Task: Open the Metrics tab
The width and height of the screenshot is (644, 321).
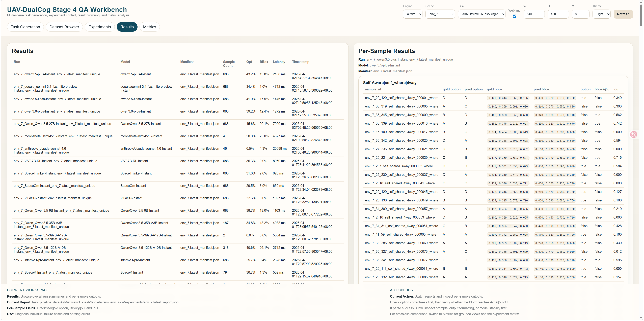Action: [149, 27]
